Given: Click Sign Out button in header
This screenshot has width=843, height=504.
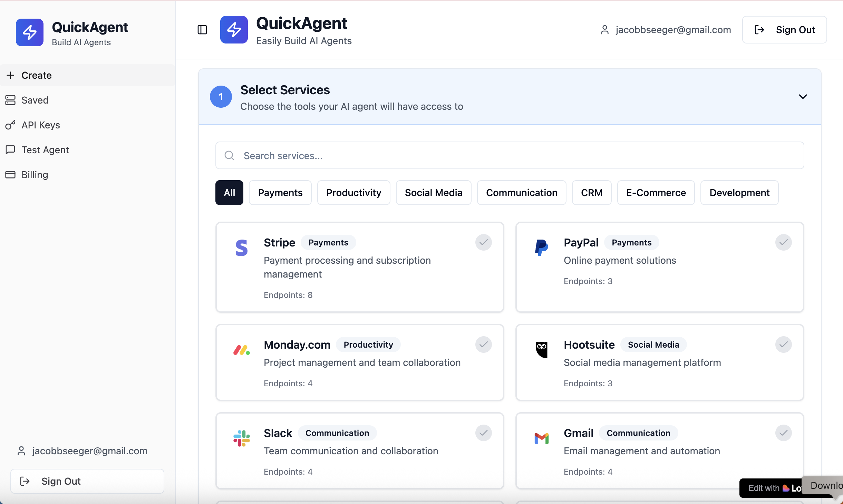Looking at the screenshot, I should pos(784,30).
